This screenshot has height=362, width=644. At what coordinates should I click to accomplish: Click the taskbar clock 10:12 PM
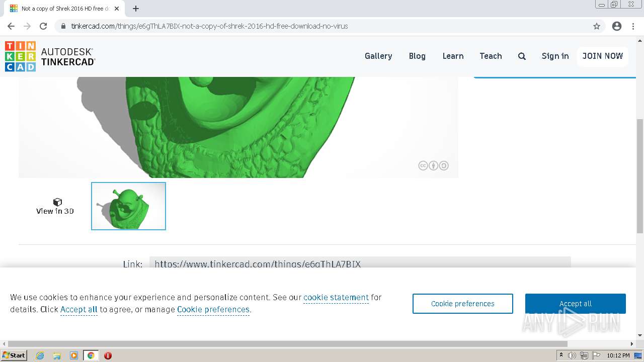point(618,355)
